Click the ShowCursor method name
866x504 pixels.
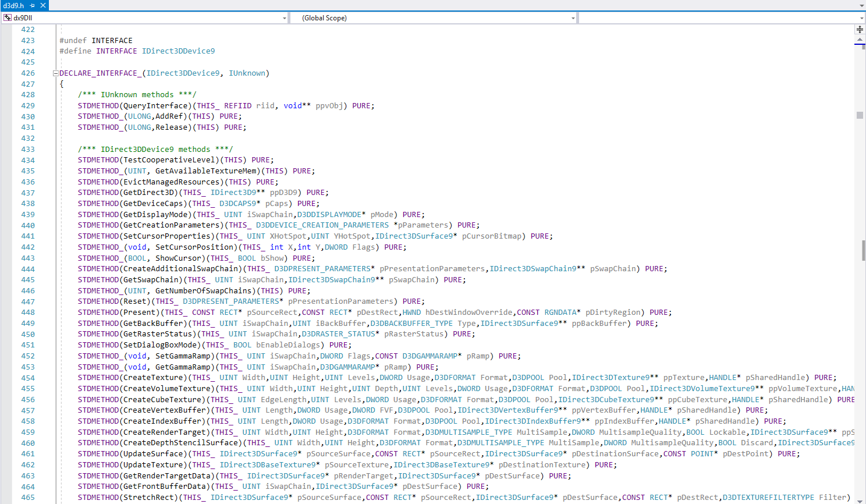coord(178,258)
